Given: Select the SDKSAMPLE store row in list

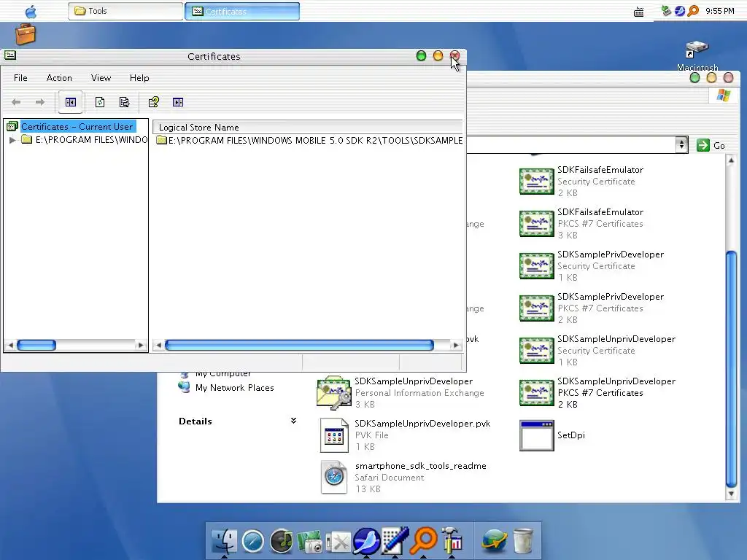Looking at the screenshot, I should (309, 140).
